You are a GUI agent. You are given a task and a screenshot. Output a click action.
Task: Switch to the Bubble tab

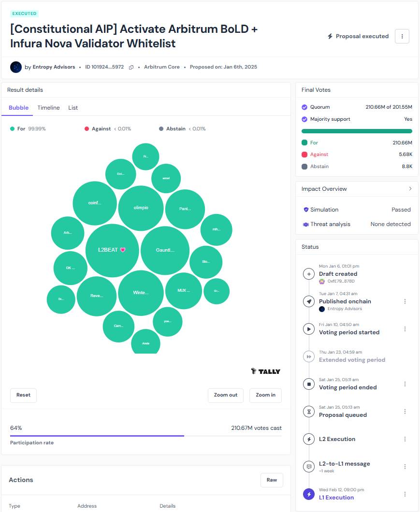pos(19,108)
